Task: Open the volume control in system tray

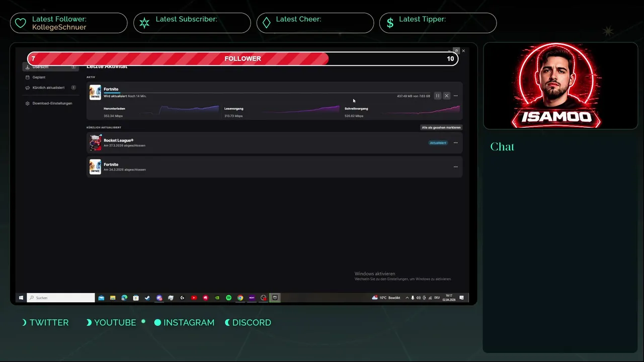Action: 419,298
